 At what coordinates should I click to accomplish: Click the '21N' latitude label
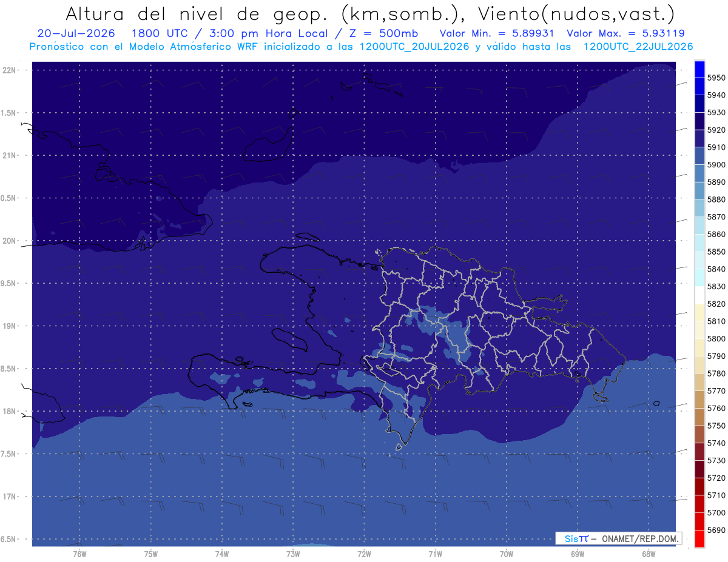[x=10, y=155]
